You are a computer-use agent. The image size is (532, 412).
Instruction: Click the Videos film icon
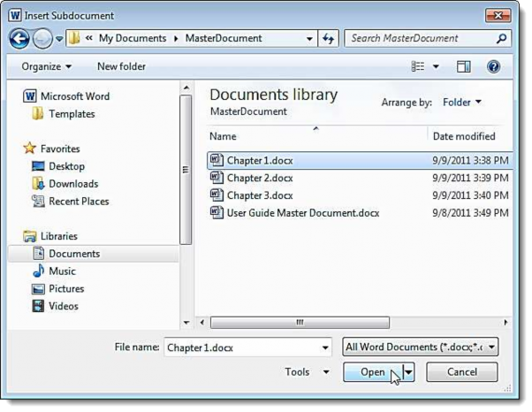38,306
